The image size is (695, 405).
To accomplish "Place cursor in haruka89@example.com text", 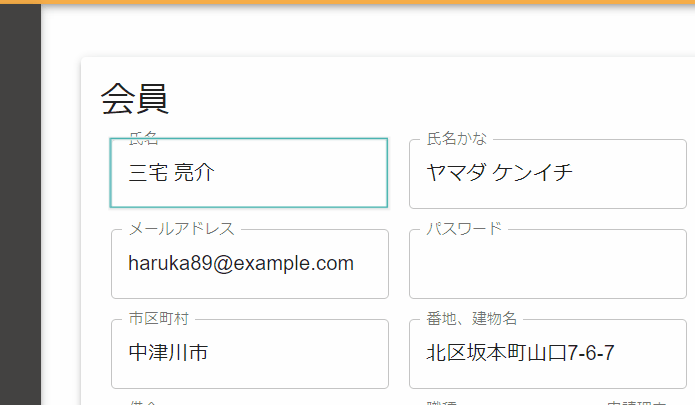I will pos(241,264).
